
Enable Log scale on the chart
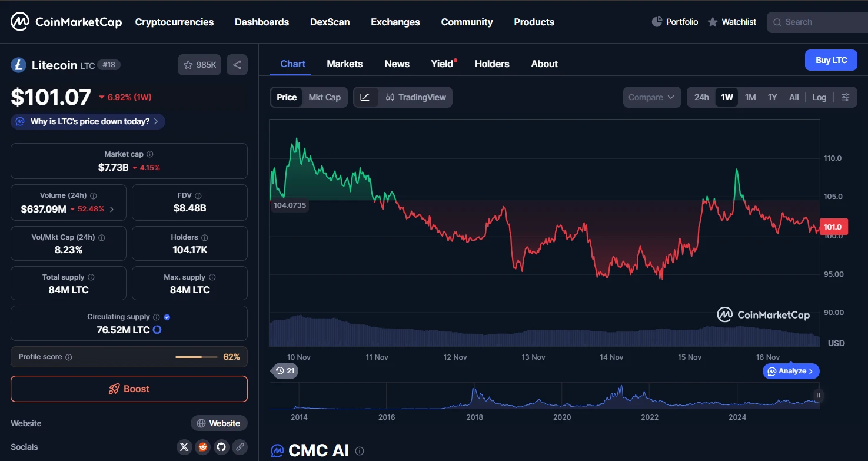point(819,97)
